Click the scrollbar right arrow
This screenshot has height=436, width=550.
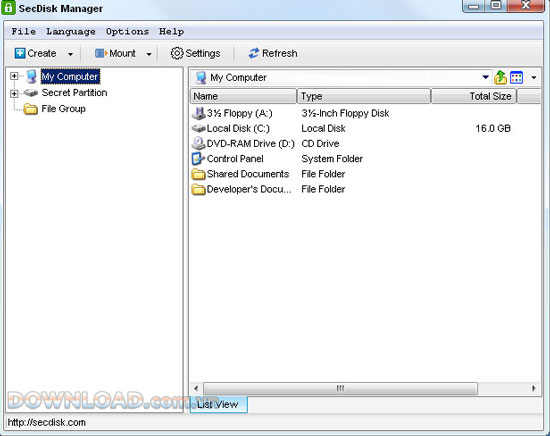(534, 388)
